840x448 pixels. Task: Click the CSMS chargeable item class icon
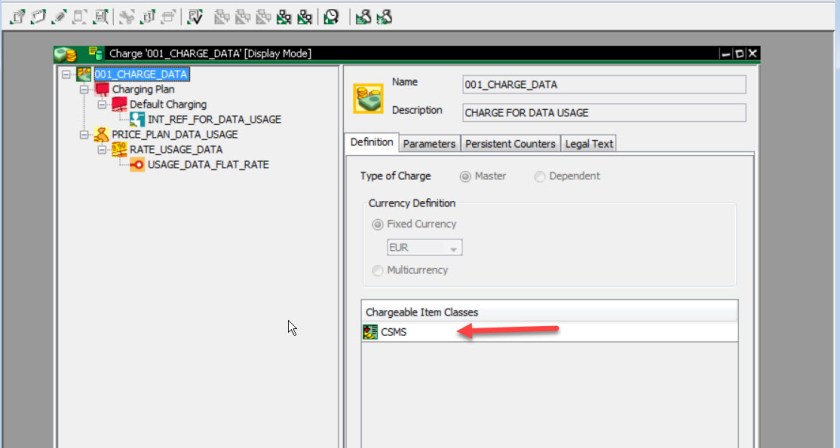tap(370, 332)
